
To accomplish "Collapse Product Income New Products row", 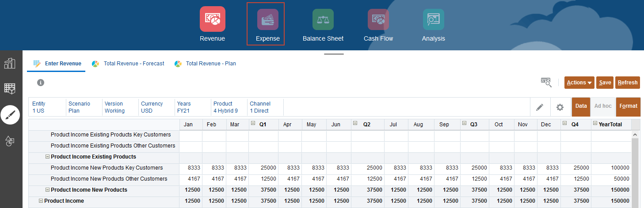I will [47, 190].
